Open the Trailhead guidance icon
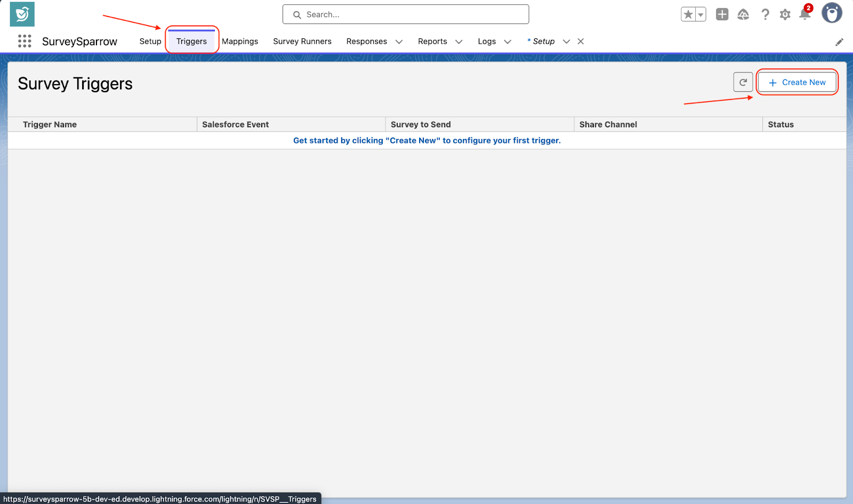This screenshot has width=853, height=504. (x=743, y=14)
